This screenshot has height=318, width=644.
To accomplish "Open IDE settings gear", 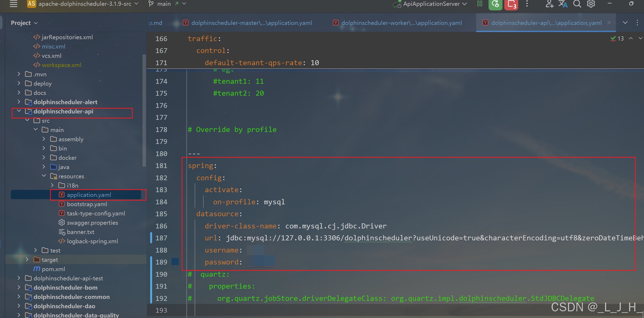I will pyautogui.click(x=591, y=4).
